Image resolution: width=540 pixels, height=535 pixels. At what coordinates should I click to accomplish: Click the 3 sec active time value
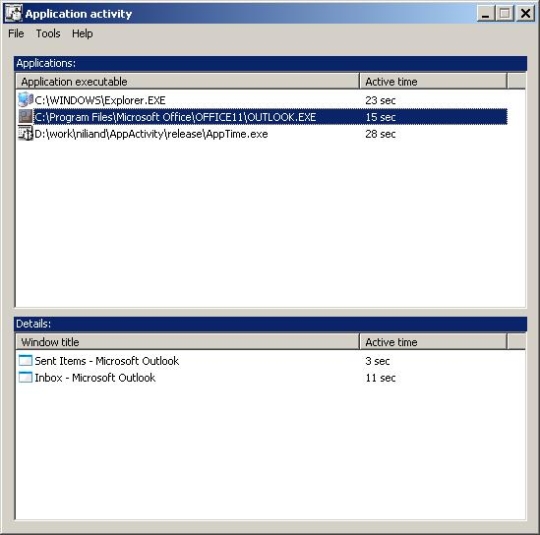tap(377, 361)
